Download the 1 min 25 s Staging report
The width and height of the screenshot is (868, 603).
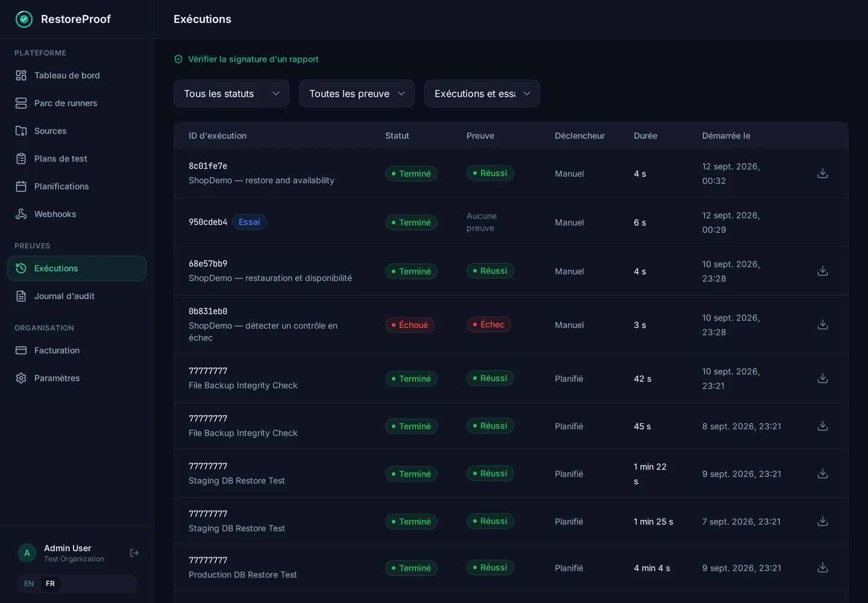click(x=823, y=522)
